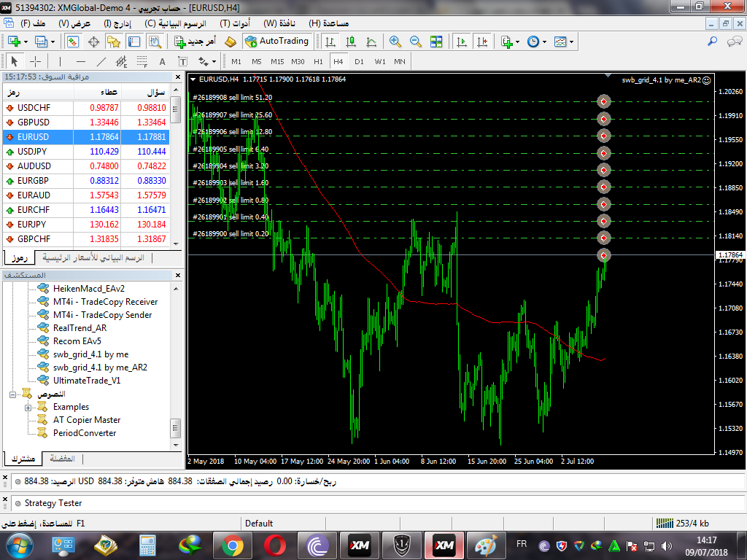Zoom in on the chart
The image size is (747, 560).
tap(395, 42)
